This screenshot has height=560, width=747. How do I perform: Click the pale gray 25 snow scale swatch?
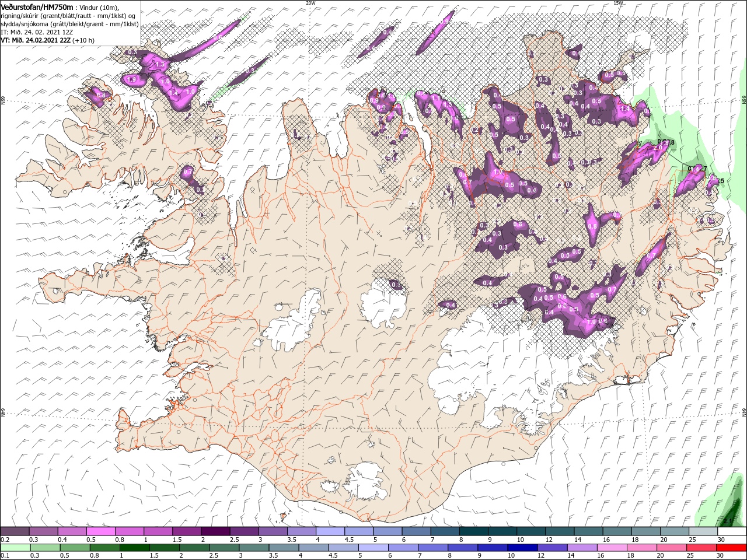703,531
